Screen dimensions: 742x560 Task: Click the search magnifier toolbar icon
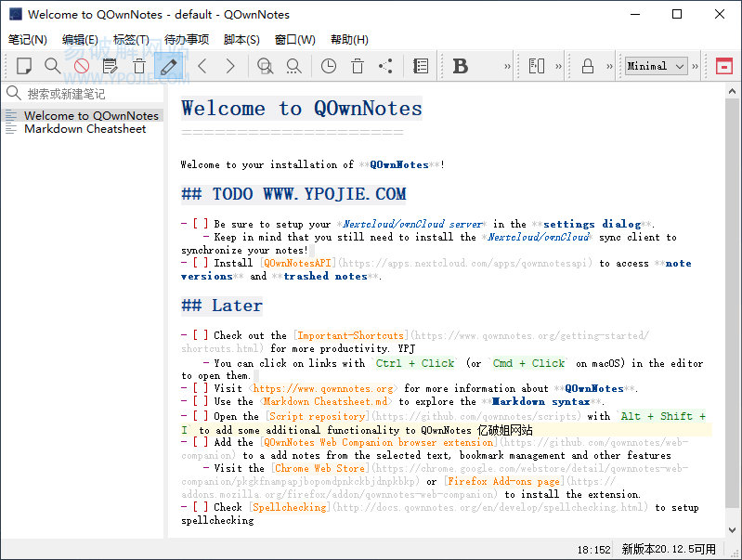click(53, 66)
